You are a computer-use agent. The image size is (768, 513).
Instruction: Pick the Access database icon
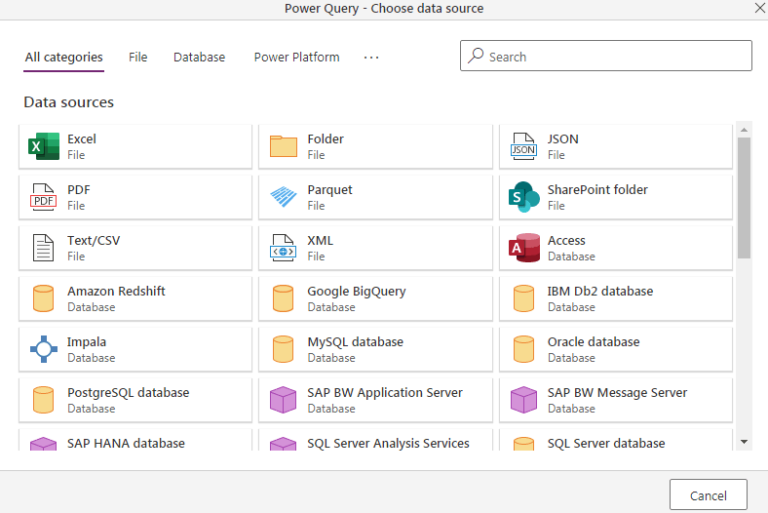(x=524, y=247)
